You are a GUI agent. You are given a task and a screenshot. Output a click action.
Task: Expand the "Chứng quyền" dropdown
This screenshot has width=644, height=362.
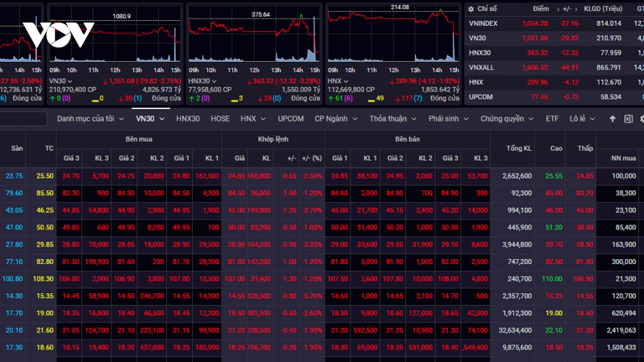point(507,119)
